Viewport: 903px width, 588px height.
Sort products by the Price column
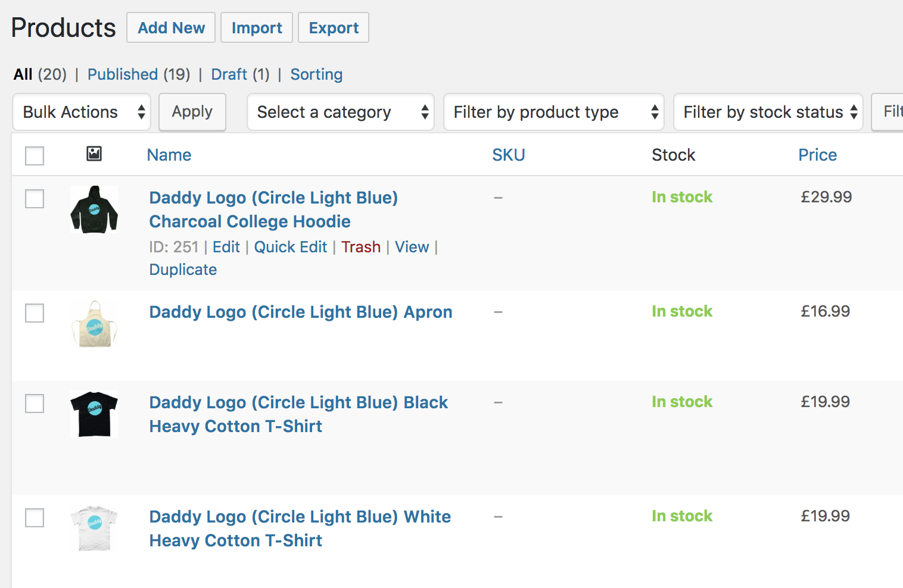(817, 155)
